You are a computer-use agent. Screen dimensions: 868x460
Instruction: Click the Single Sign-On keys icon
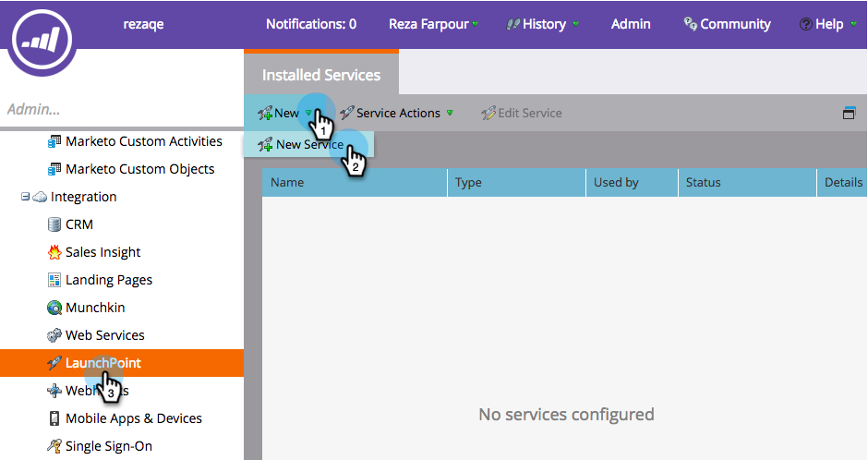tap(54, 446)
